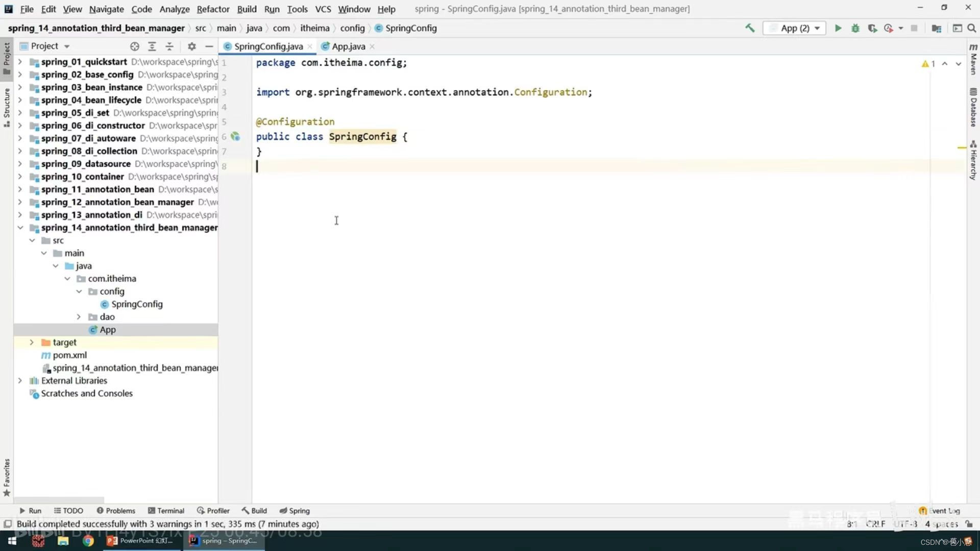Viewport: 980px width, 551px height.
Task: Click the Run button green arrow icon
Action: tap(838, 28)
